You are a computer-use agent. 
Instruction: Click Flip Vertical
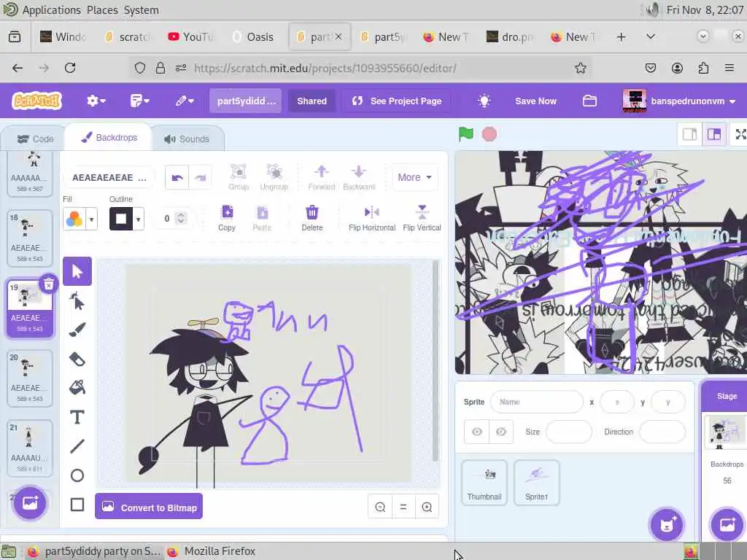(422, 218)
